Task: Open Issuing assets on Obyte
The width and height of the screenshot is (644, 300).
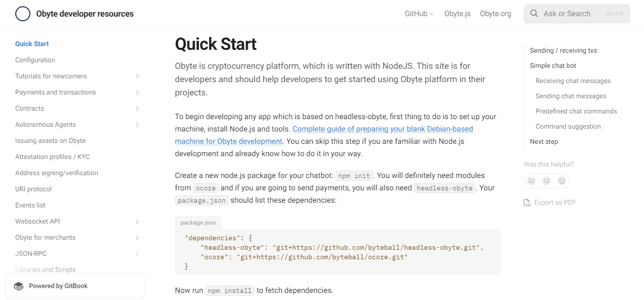Action: [50, 141]
